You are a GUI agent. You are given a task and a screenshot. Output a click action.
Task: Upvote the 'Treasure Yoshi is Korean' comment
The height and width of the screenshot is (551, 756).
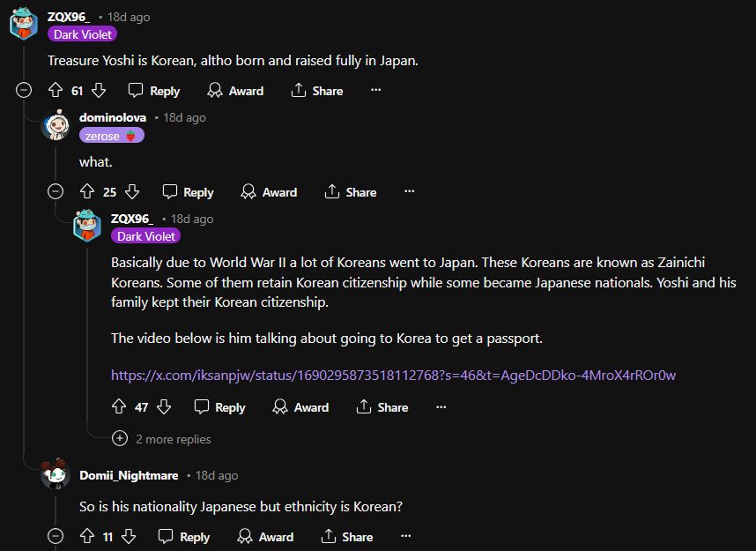pyautogui.click(x=55, y=90)
